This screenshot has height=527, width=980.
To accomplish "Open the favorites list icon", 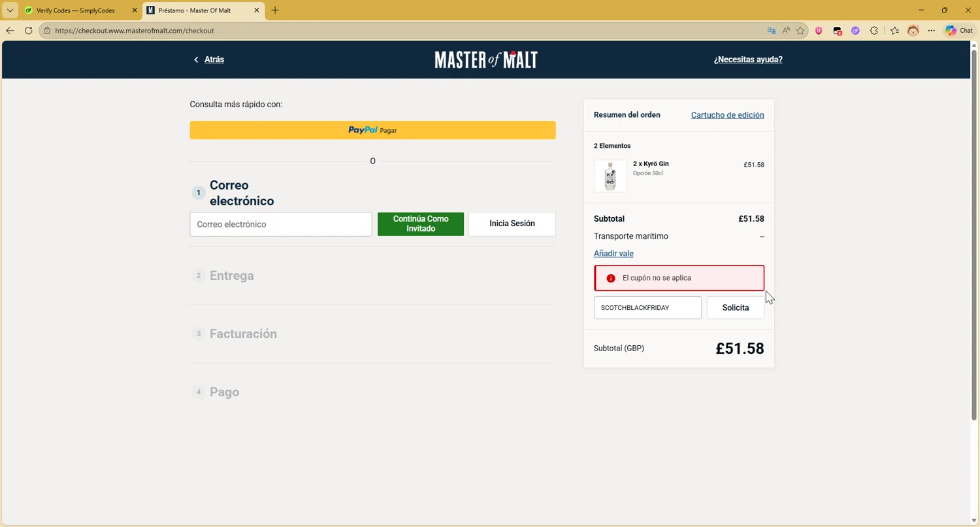I will click(894, 31).
